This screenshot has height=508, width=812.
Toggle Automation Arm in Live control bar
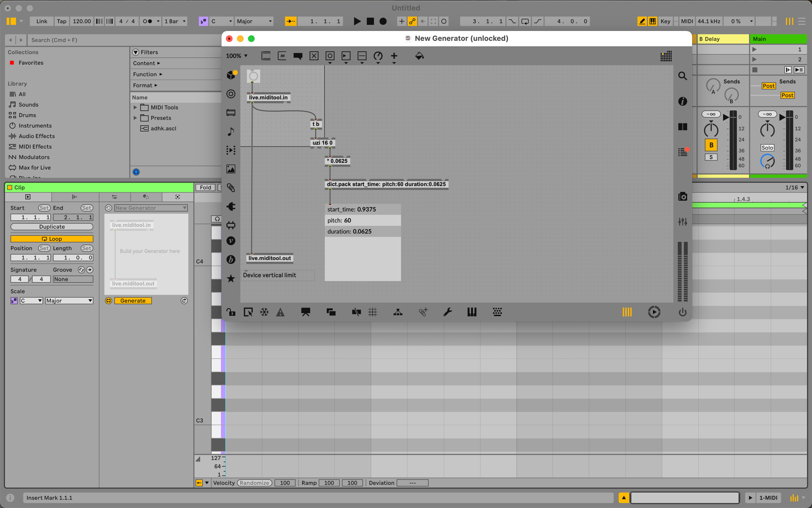pos(412,21)
